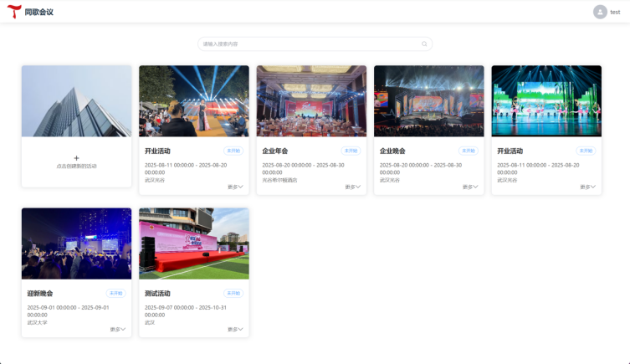Expand 更多 on the first 开业活动 card
The height and width of the screenshot is (364, 630).
click(235, 187)
